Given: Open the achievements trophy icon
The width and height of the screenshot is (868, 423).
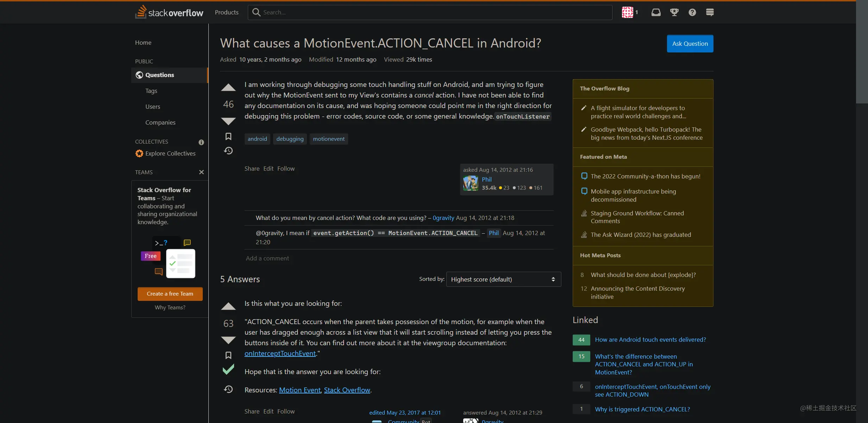Looking at the screenshot, I should [x=674, y=12].
